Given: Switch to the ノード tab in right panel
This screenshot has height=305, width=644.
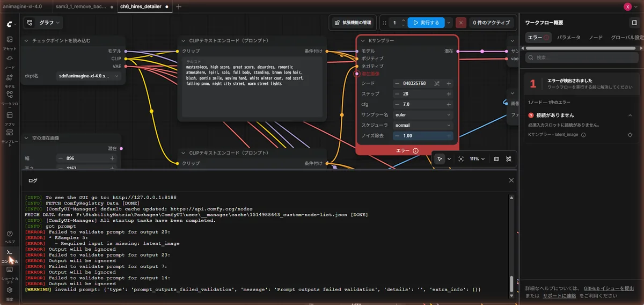Looking at the screenshot, I should [x=596, y=38].
